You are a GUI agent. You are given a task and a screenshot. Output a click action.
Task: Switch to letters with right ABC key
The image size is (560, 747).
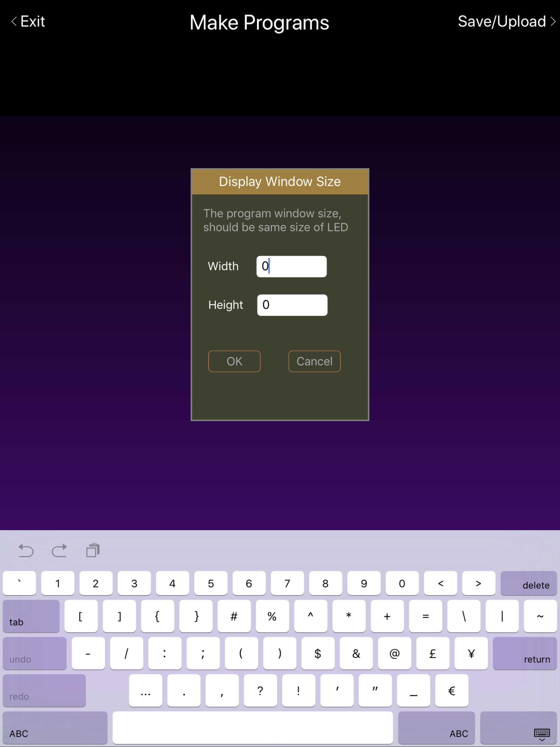436,727
